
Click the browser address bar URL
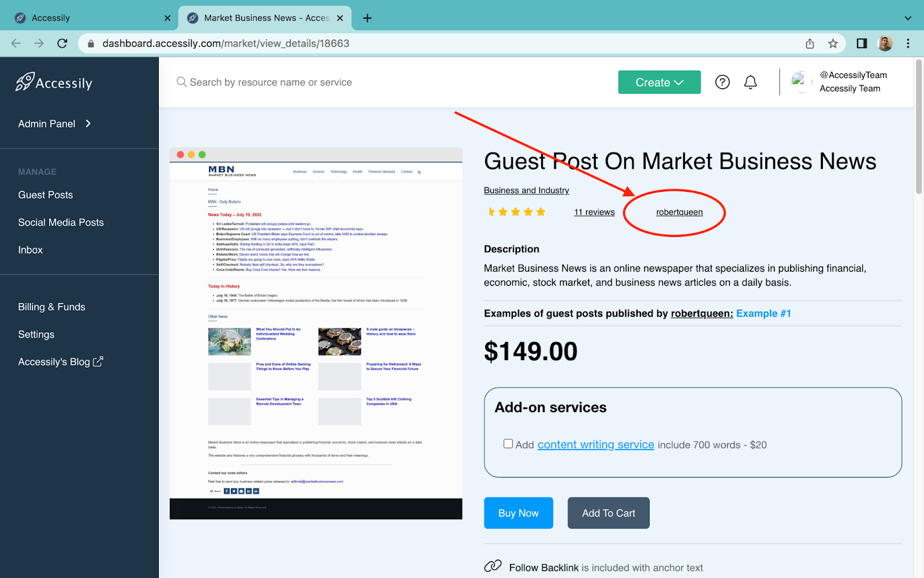(x=226, y=43)
